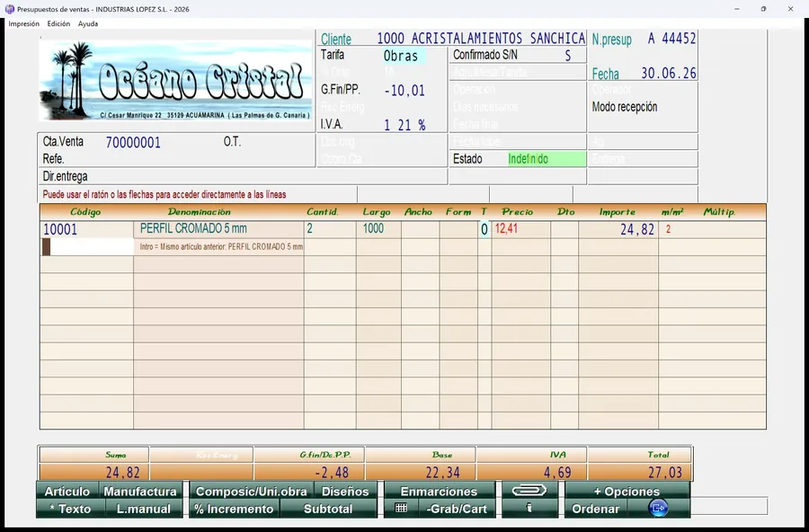
Task: Click the Importe cell 24,82 in row
Action: [618, 230]
